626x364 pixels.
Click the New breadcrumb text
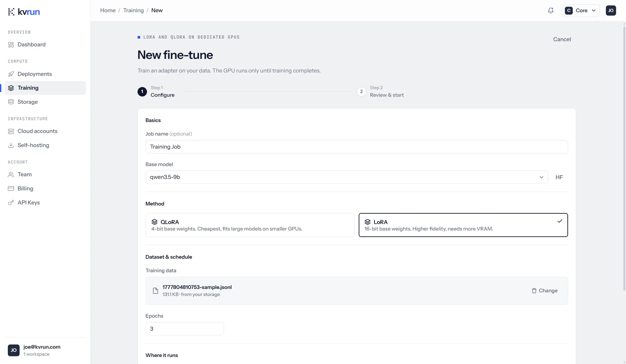pos(157,10)
